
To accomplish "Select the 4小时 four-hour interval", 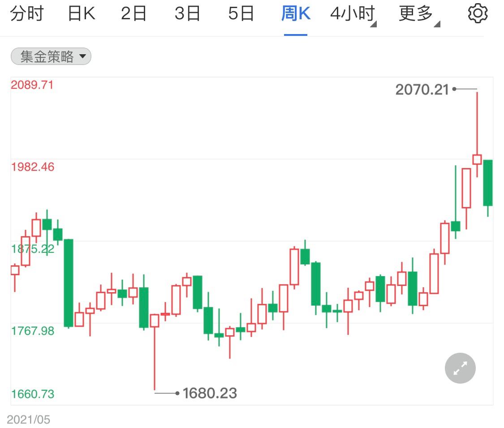I will [x=352, y=13].
